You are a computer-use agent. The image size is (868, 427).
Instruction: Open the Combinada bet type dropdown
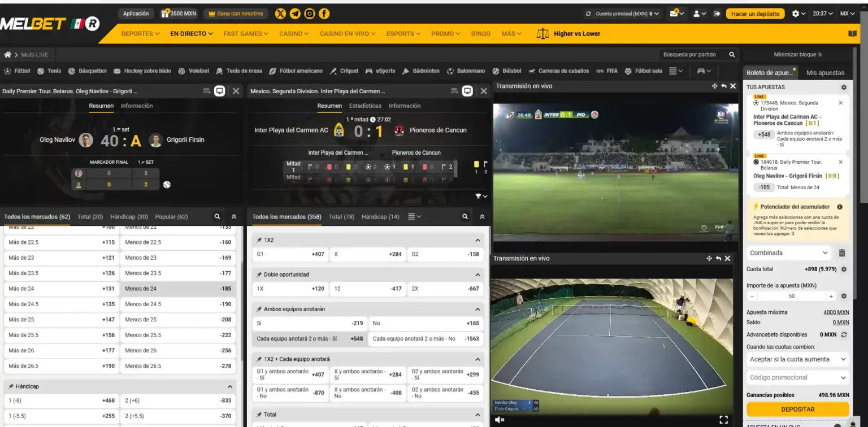[789, 253]
